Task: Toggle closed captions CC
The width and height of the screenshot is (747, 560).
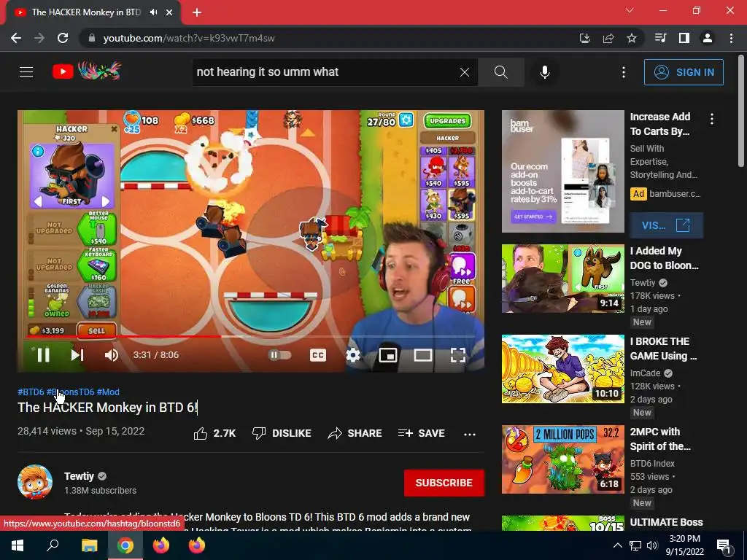Action: (x=318, y=355)
